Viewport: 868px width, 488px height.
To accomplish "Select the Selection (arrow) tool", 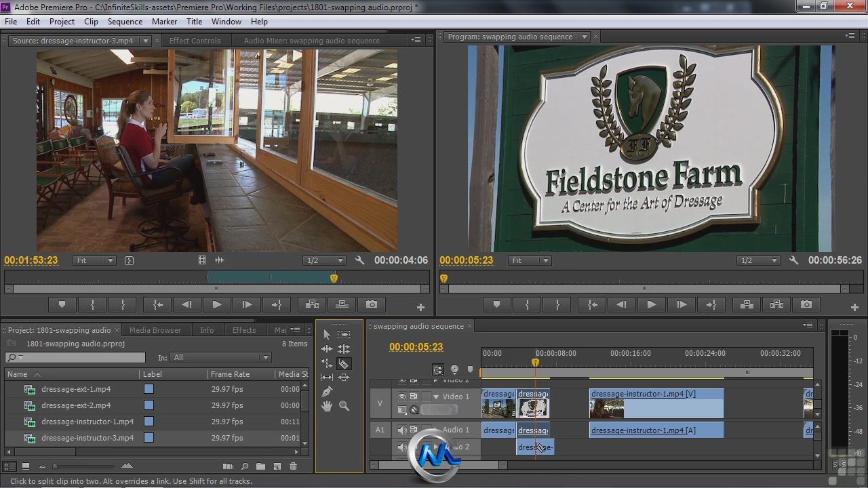I will pyautogui.click(x=326, y=334).
